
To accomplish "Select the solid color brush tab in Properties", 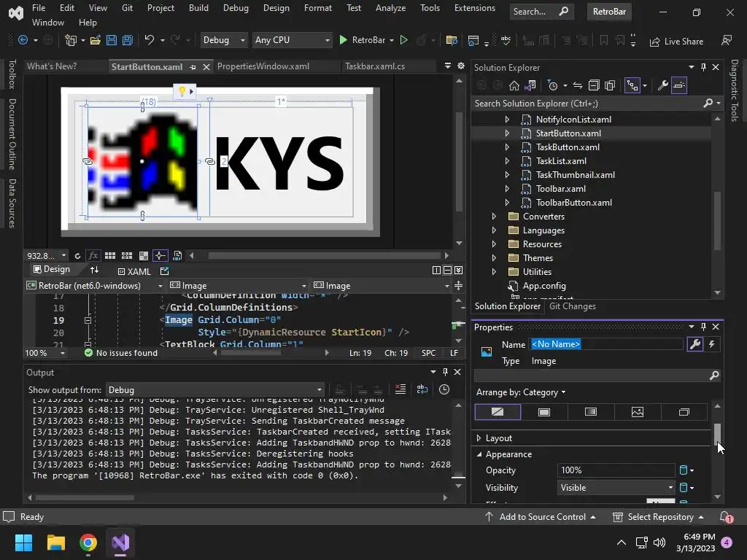I will point(544,412).
